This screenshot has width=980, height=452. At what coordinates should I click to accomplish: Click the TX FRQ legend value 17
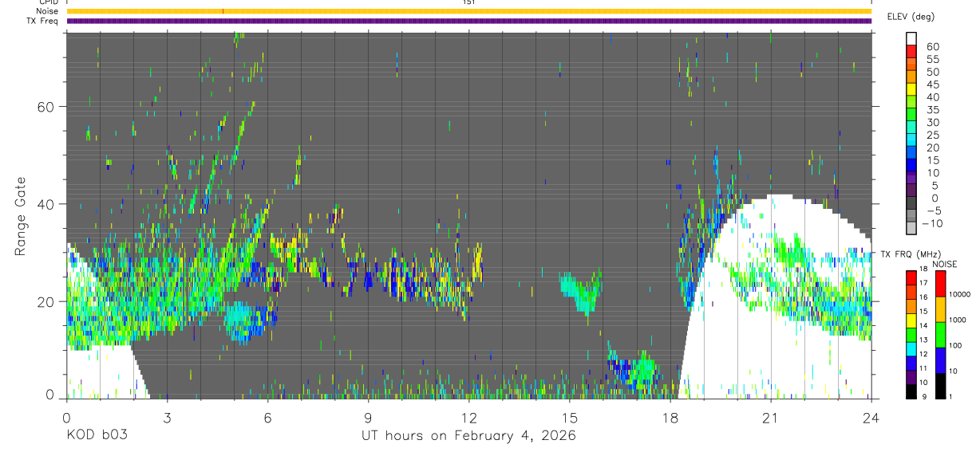pyautogui.click(x=923, y=282)
